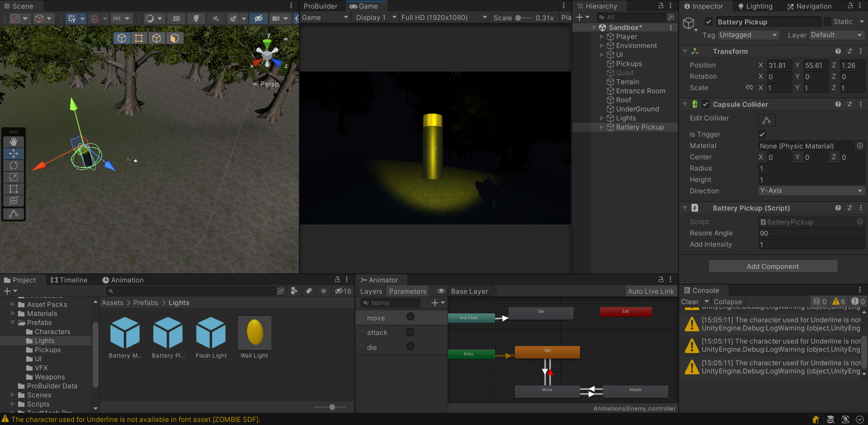The height and width of the screenshot is (425, 868).
Task: Click the Resore Angle field
Action: (x=811, y=233)
